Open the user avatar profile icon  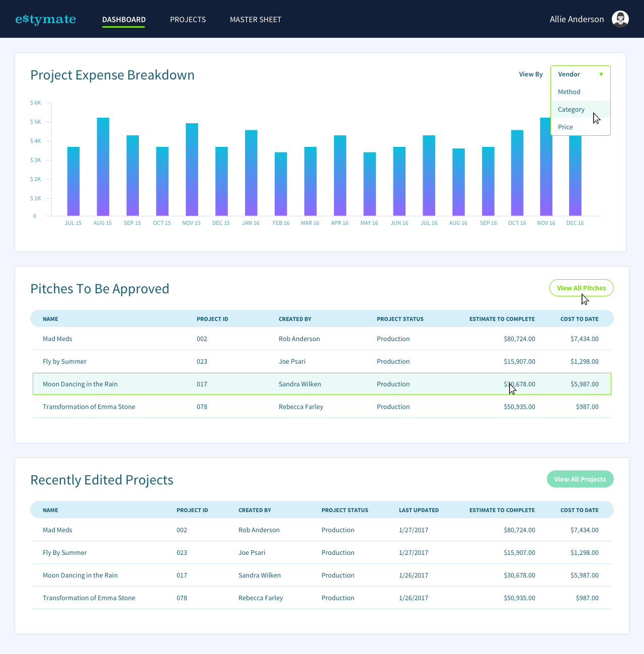coord(620,19)
